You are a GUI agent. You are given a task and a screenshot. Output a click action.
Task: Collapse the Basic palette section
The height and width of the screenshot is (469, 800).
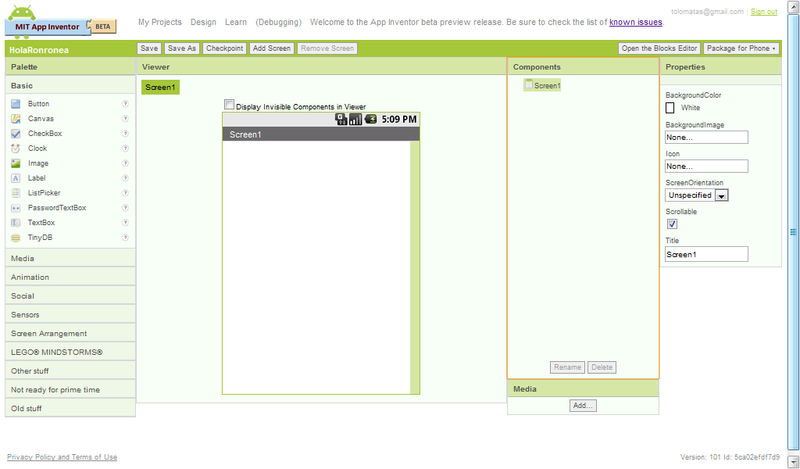(x=70, y=86)
